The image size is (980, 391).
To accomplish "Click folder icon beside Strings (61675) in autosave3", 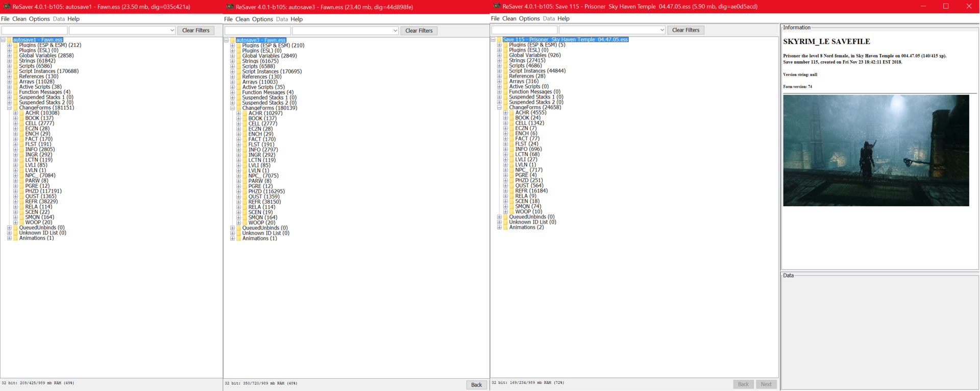I will click(238, 61).
